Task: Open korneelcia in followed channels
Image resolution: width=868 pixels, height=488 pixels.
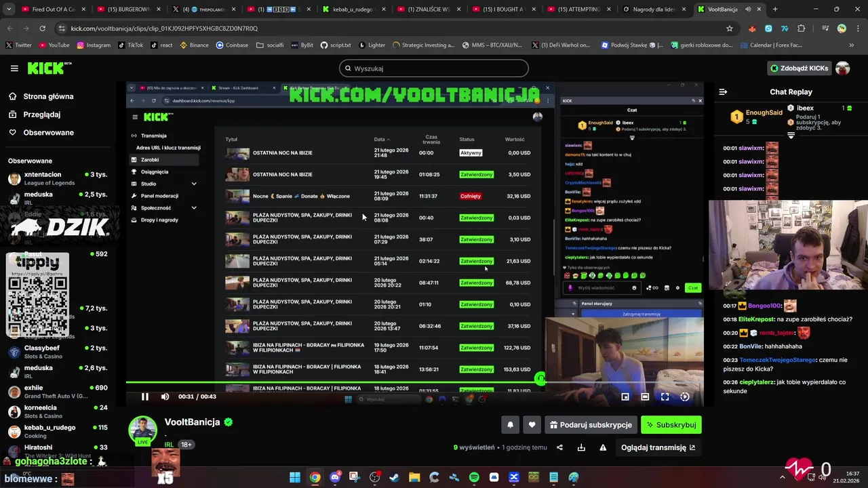Action: pos(58,411)
